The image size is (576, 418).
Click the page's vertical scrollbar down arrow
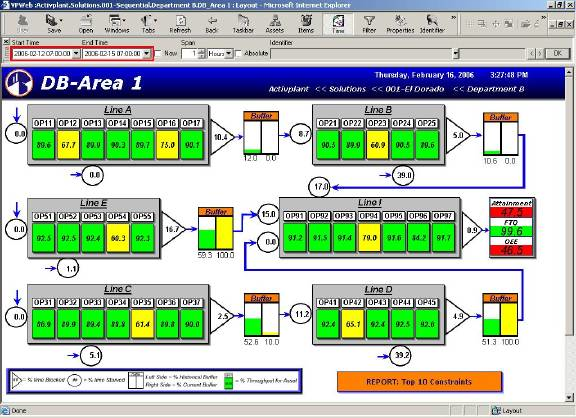[569, 397]
